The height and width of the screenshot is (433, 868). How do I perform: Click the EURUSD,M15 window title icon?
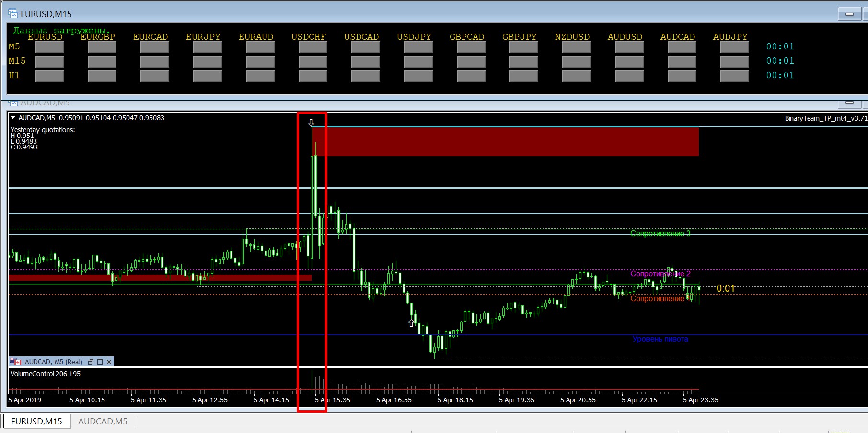[12, 14]
